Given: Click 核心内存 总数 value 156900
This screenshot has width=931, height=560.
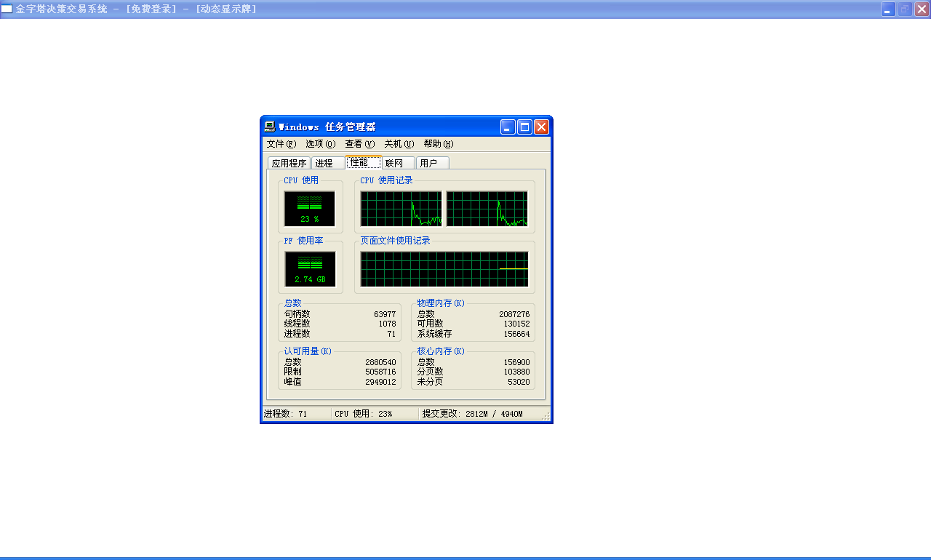Looking at the screenshot, I should click(516, 362).
